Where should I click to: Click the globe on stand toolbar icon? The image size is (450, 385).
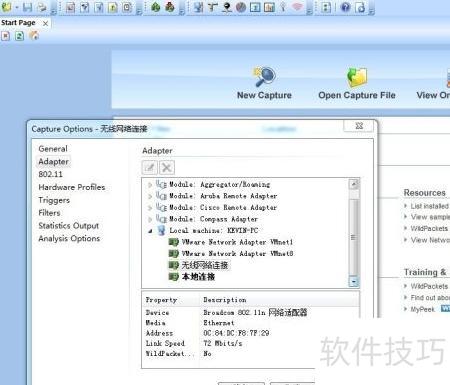pos(227,7)
